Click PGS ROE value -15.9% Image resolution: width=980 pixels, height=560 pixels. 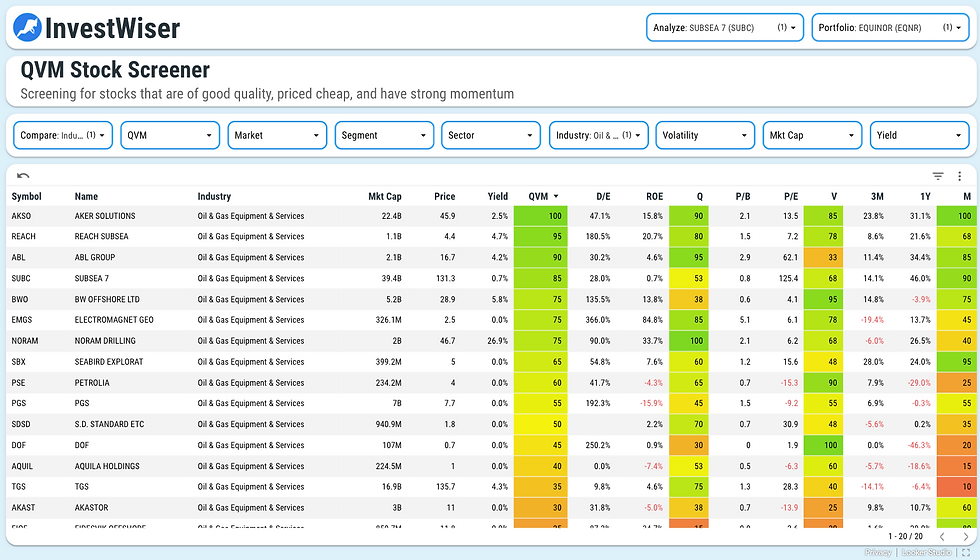pos(651,404)
